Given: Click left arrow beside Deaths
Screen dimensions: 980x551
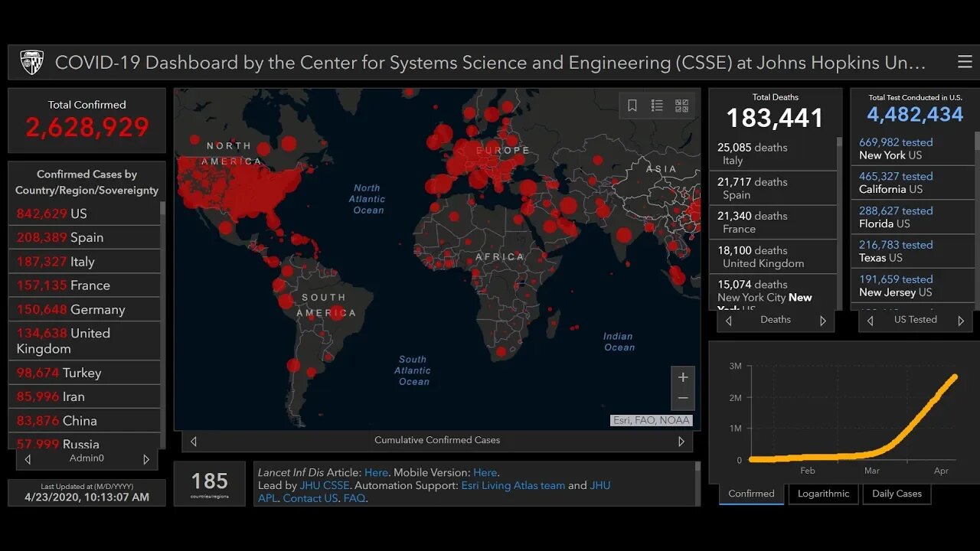Looking at the screenshot, I should point(729,321).
